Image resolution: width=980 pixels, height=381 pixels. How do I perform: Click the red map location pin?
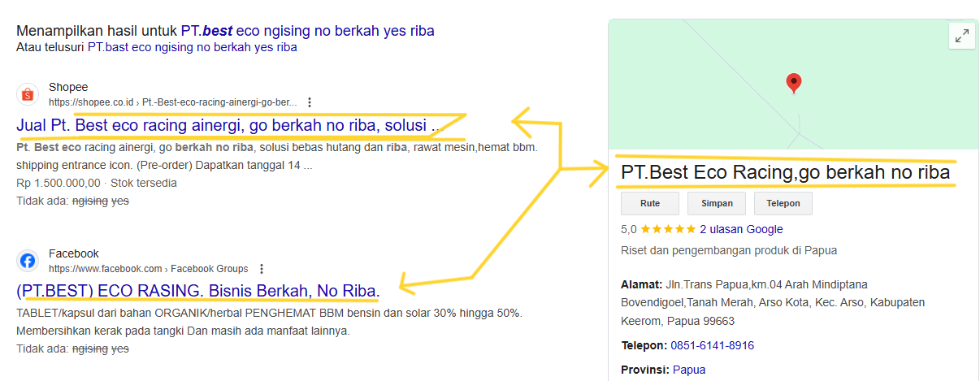794,83
